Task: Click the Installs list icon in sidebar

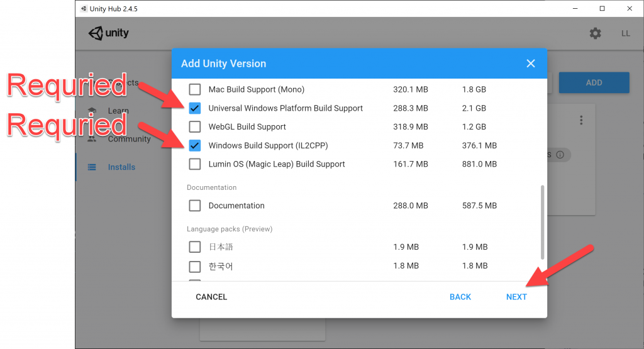Action: point(92,167)
